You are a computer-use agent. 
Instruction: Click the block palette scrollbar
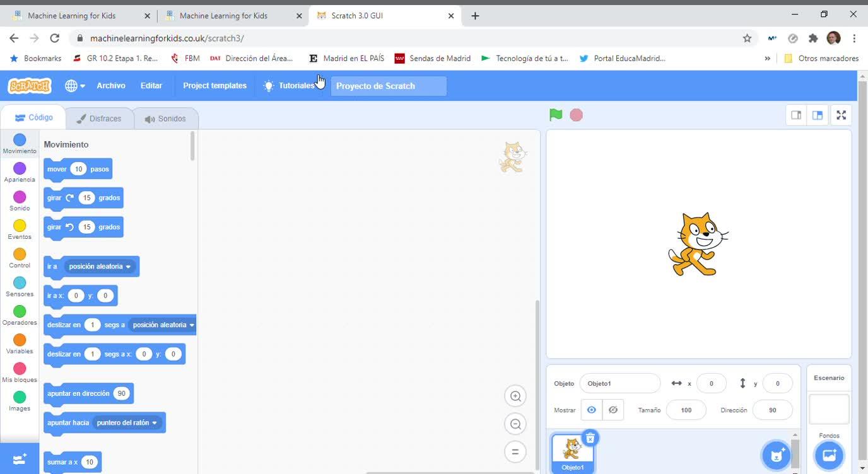192,146
